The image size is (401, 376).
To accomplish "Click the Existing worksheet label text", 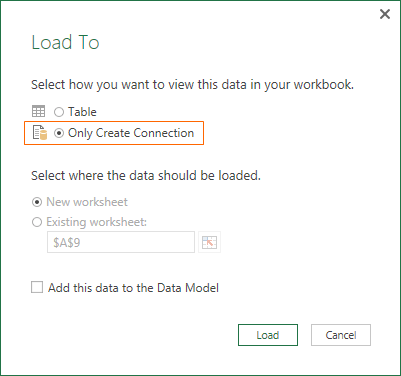I will pyautogui.click(x=96, y=222).
